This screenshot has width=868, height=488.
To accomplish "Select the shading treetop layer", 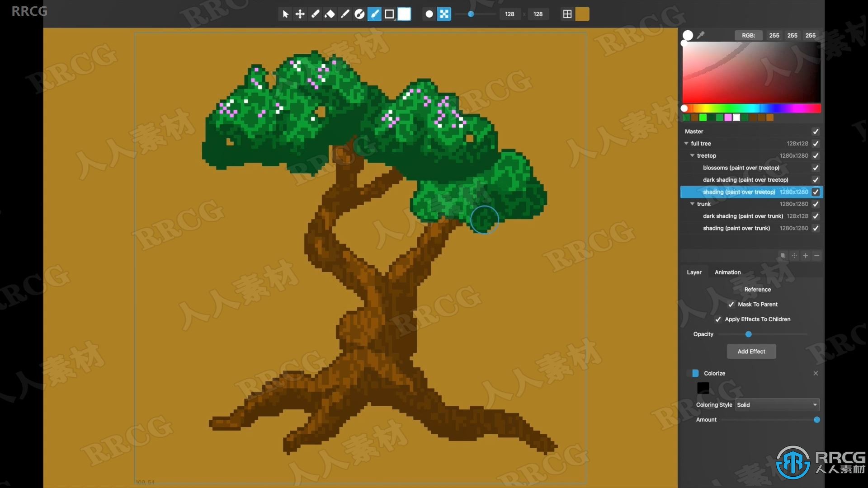I will coord(739,191).
